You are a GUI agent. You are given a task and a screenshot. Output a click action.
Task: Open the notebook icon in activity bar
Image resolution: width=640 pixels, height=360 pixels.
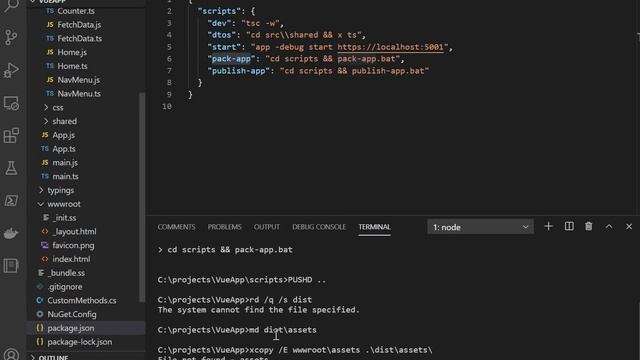point(11,266)
